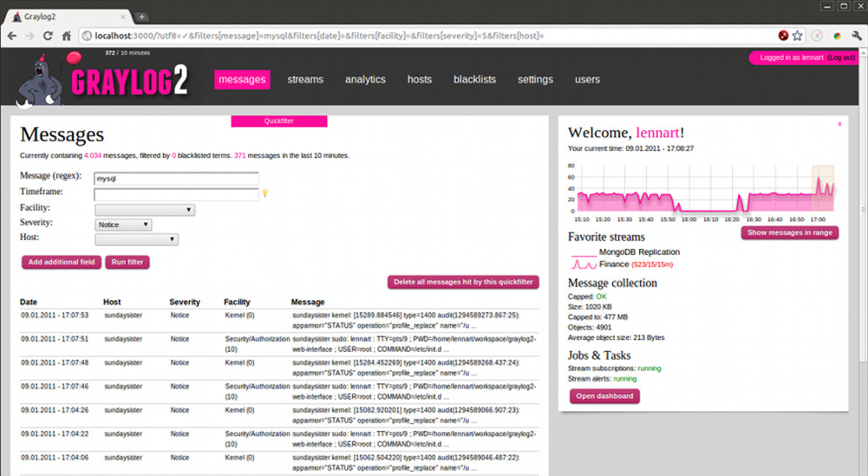Open the message dated 09.01.2011 - 17:07:51
This screenshot has height=476, width=868.
[x=279, y=344]
